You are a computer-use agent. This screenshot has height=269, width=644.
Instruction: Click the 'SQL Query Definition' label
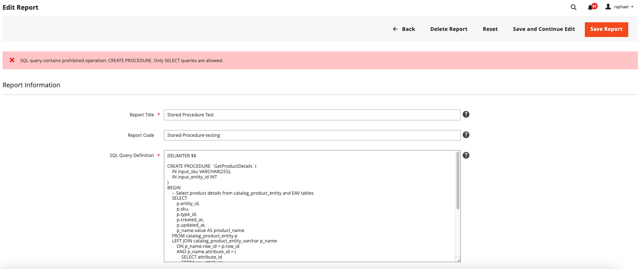pyautogui.click(x=132, y=156)
